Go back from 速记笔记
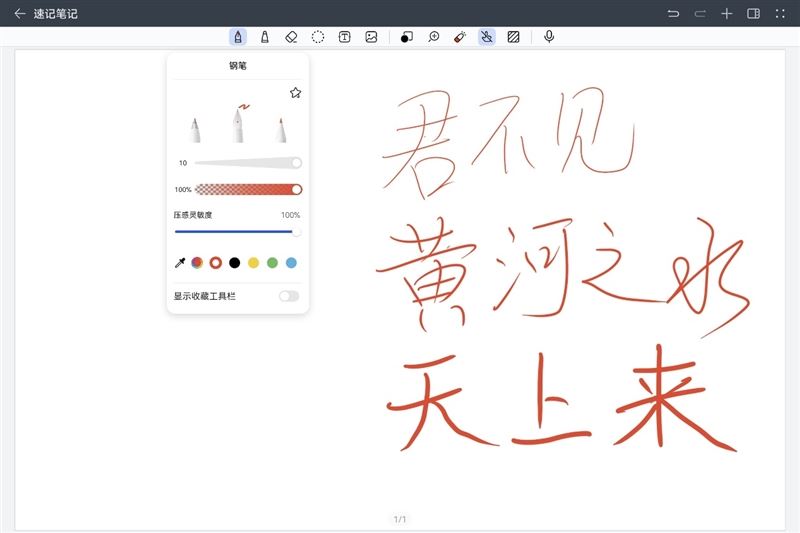The width and height of the screenshot is (800, 533). [x=19, y=14]
